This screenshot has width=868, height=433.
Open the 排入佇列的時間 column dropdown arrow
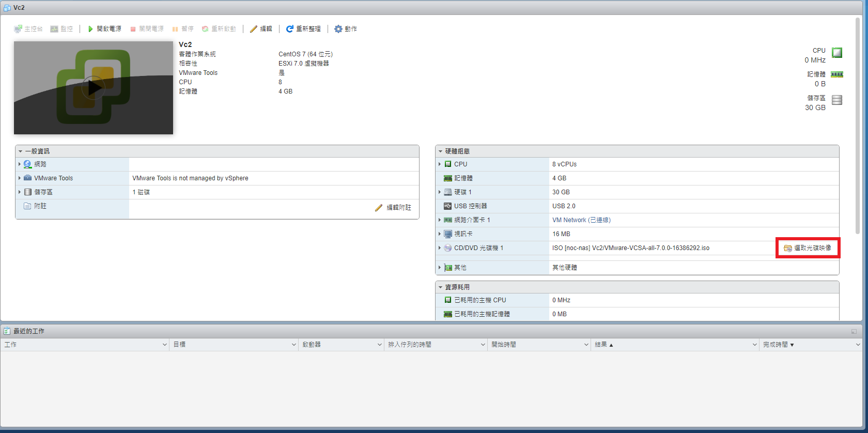pyautogui.click(x=483, y=345)
